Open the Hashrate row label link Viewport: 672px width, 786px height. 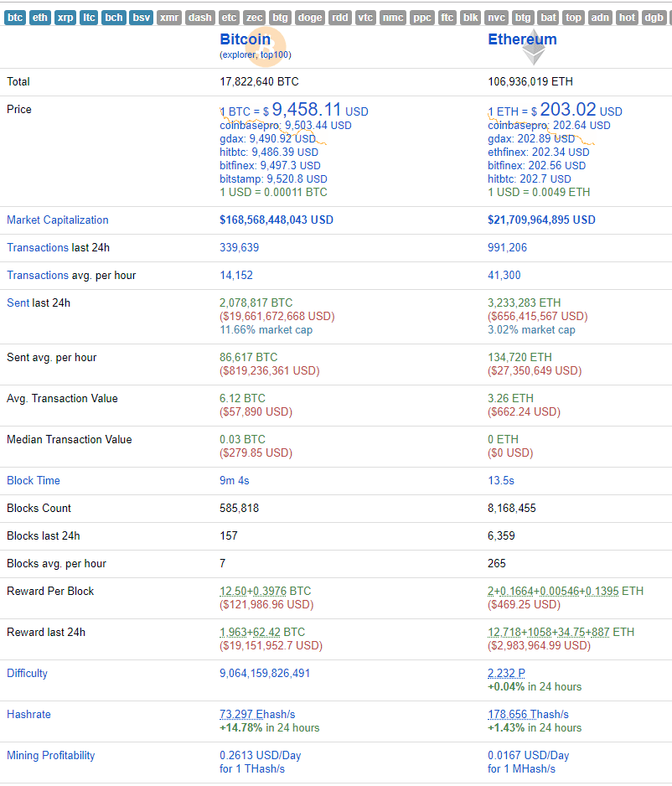(28, 715)
